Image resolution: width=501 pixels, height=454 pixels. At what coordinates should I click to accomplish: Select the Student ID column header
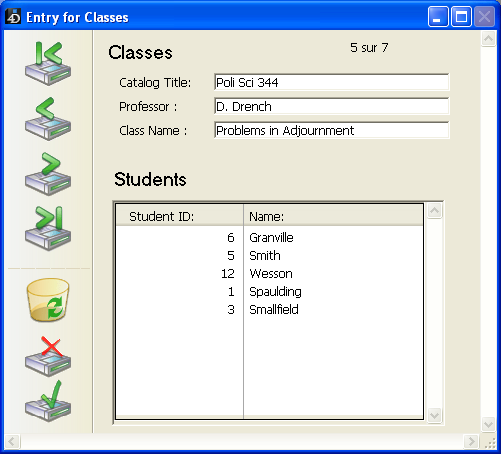[x=180, y=216]
